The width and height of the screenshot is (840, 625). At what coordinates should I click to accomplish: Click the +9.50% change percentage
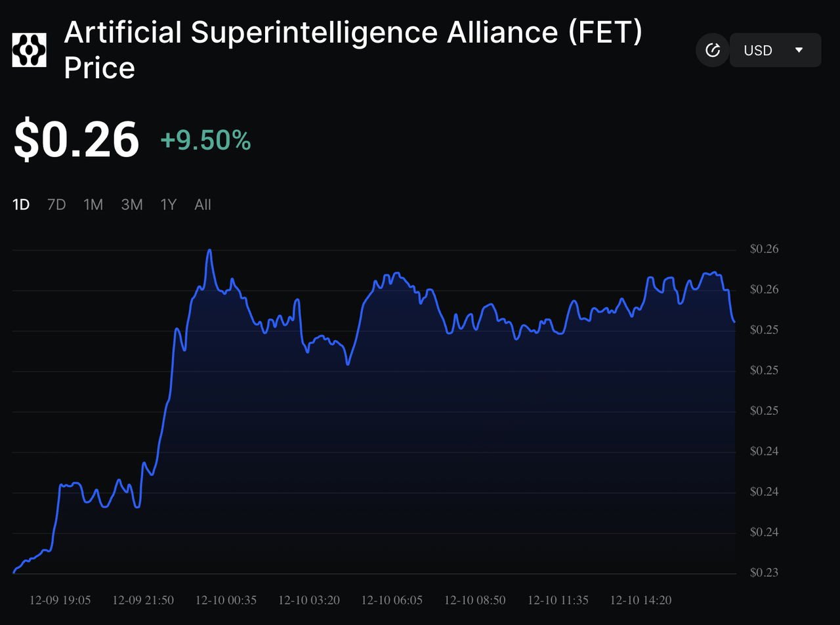205,140
